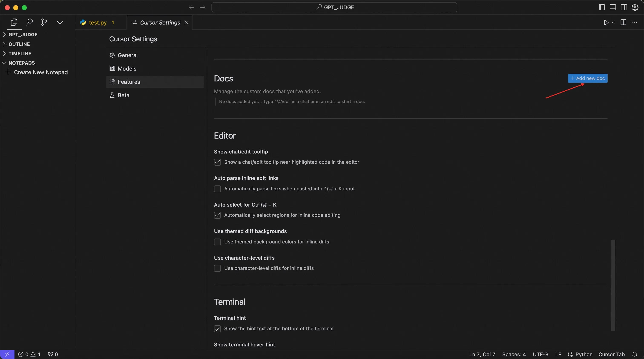Click Cursor Tab status bar item
644x359 pixels.
point(611,355)
